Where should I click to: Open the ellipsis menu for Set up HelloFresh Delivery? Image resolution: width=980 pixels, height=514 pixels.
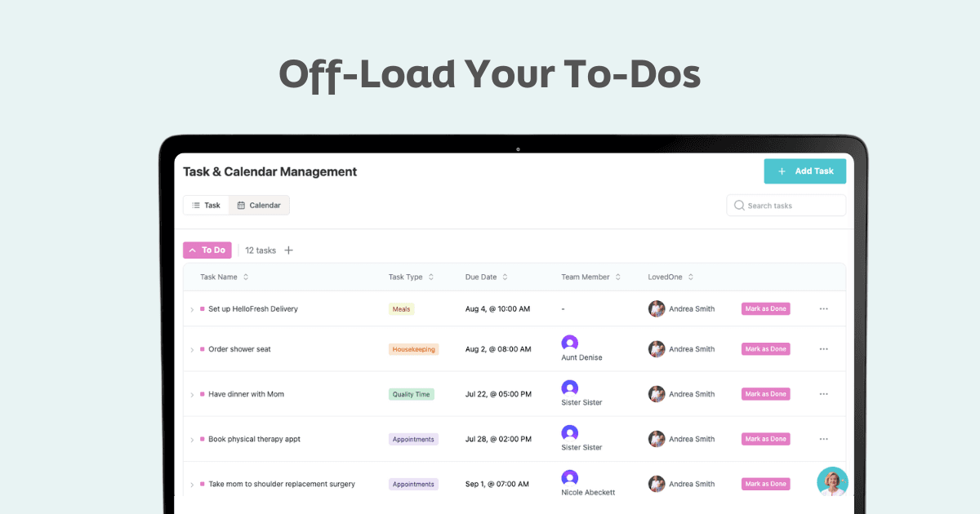click(823, 308)
